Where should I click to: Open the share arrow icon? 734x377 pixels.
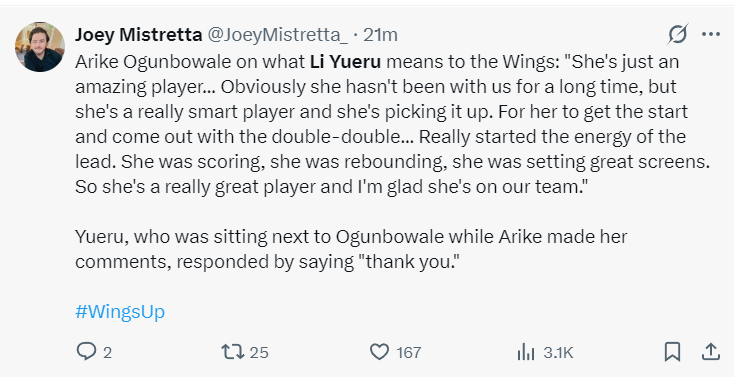pos(710,352)
